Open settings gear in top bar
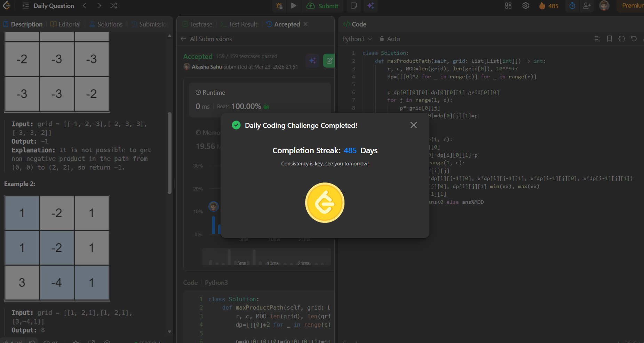Image resolution: width=644 pixels, height=343 pixels. 526,6
